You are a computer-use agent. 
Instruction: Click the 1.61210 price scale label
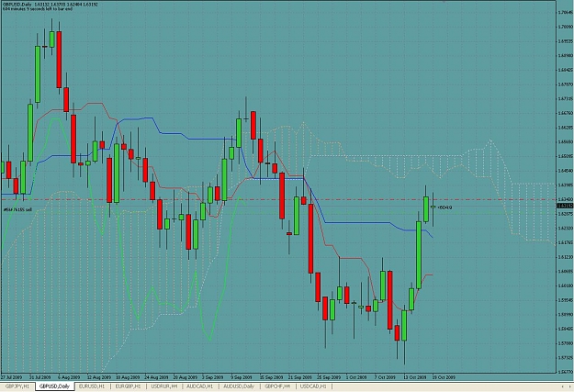click(565, 257)
